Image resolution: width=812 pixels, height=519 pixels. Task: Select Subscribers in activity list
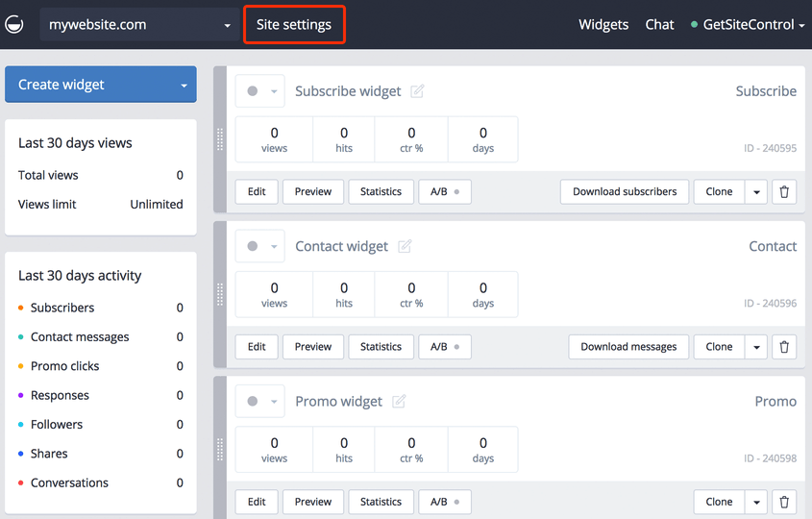point(101,308)
